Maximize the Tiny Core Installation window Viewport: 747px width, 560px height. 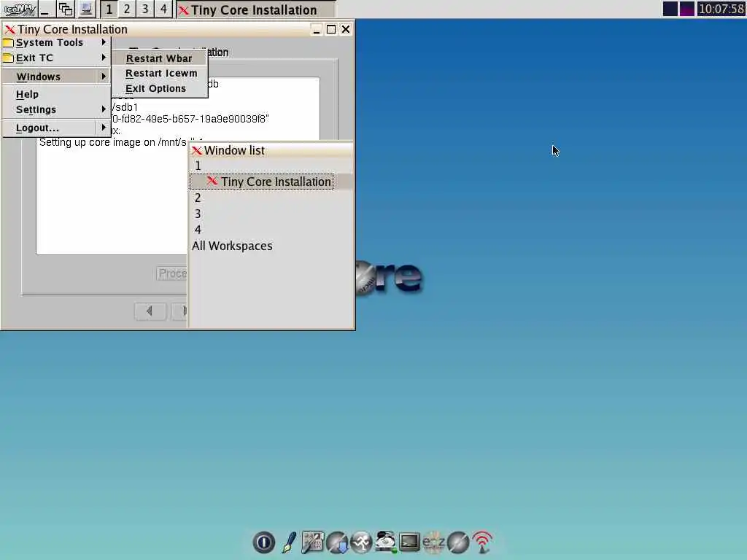tap(330, 29)
